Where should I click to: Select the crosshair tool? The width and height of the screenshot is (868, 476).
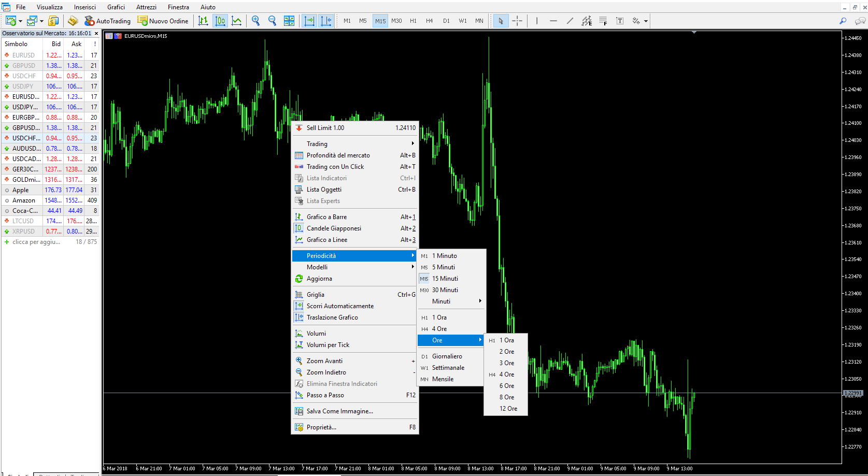tap(517, 21)
